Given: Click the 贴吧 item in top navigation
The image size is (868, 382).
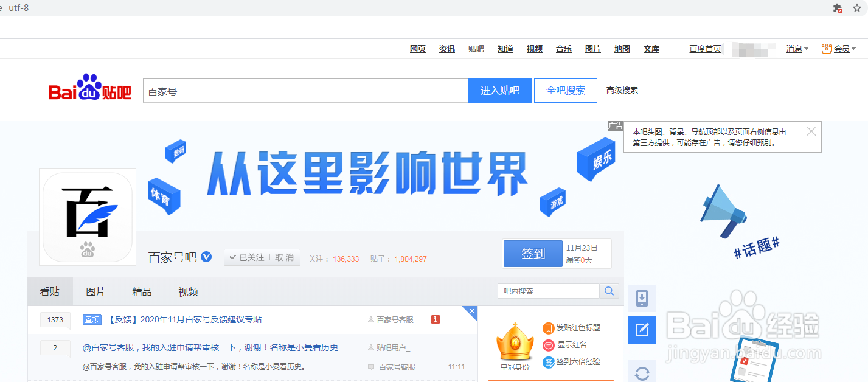Looking at the screenshot, I should point(476,49).
